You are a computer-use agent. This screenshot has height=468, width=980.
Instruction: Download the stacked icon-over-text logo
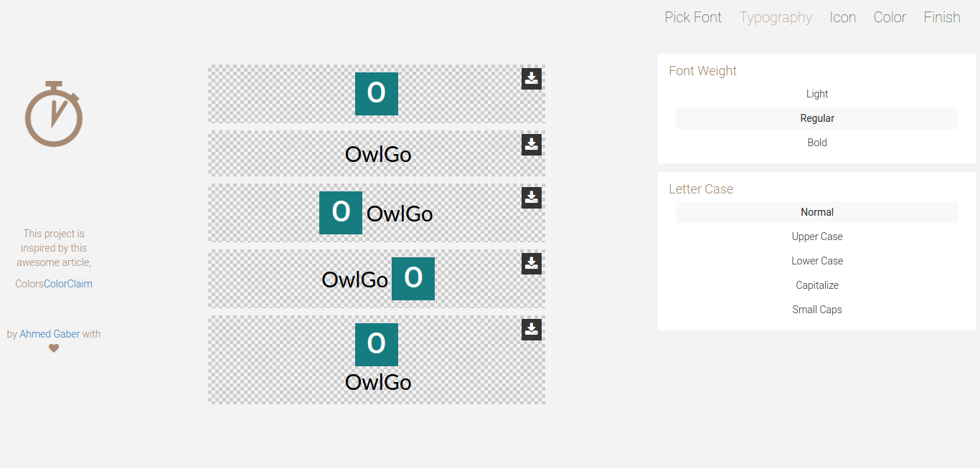(531, 330)
